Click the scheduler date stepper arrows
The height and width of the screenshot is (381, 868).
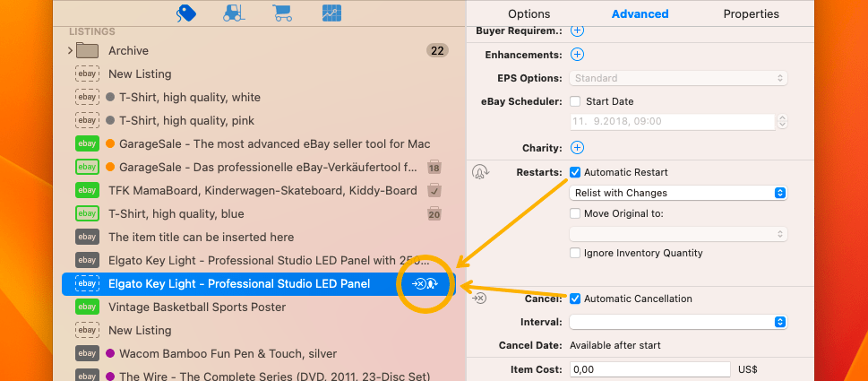[782, 121]
